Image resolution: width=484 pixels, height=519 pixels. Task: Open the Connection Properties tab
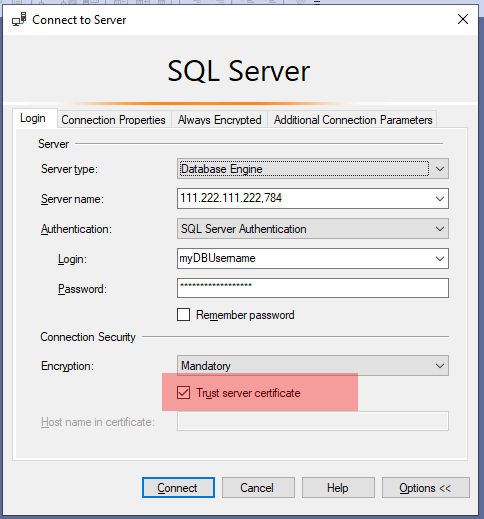click(x=113, y=120)
